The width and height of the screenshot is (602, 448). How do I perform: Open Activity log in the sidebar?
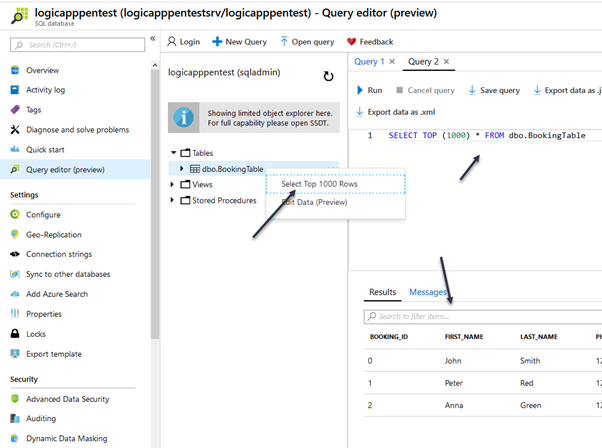45,90
